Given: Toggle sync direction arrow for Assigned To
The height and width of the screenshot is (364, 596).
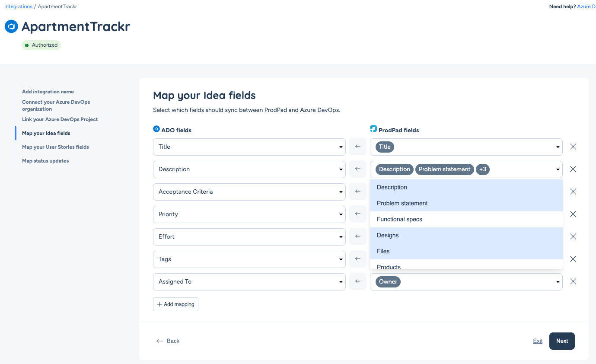Looking at the screenshot, I should [357, 281].
